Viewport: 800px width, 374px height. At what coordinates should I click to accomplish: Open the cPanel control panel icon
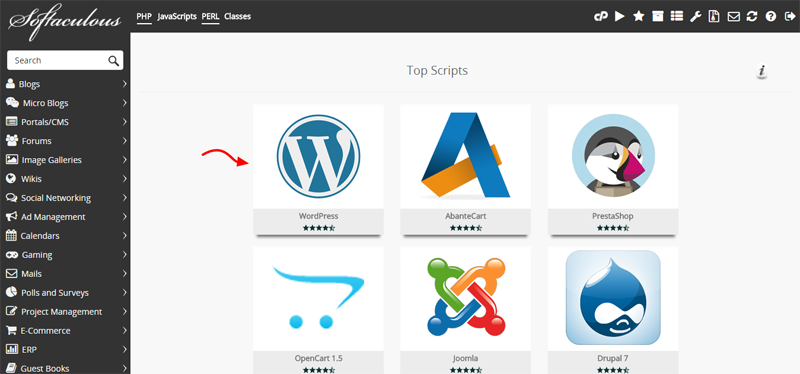coord(601,16)
